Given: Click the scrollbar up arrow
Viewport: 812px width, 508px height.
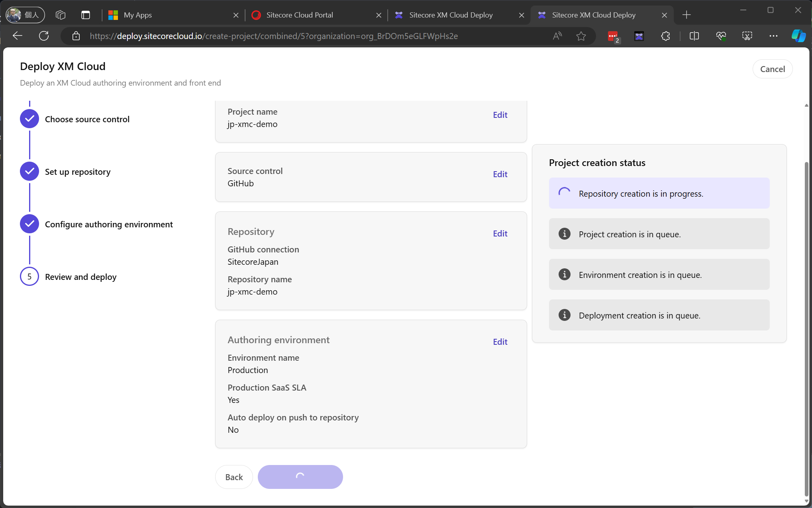Looking at the screenshot, I should coord(806,106).
